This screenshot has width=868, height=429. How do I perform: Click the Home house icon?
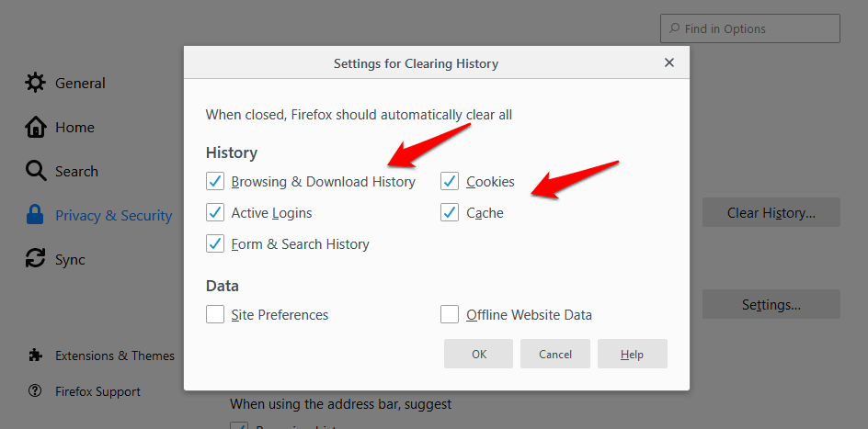[x=36, y=127]
